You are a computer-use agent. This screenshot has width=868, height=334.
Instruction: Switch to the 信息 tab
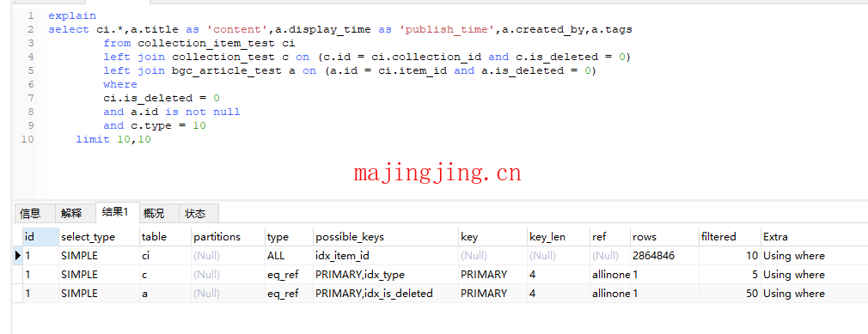[x=30, y=213]
